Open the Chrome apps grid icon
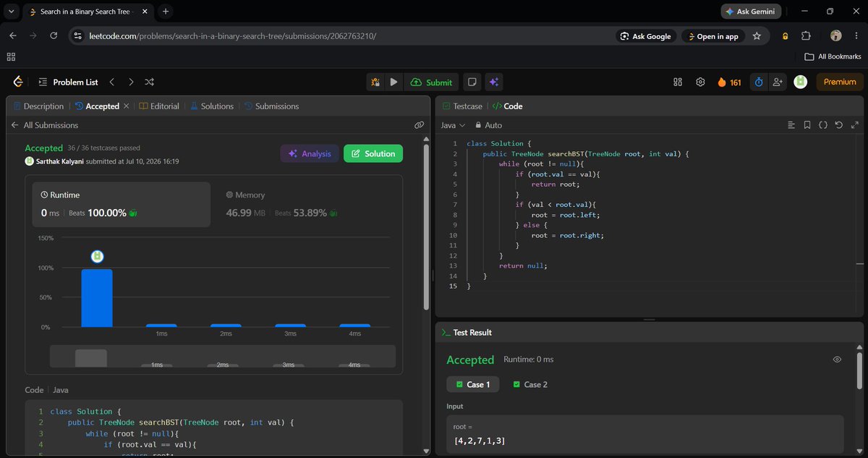 [x=11, y=56]
